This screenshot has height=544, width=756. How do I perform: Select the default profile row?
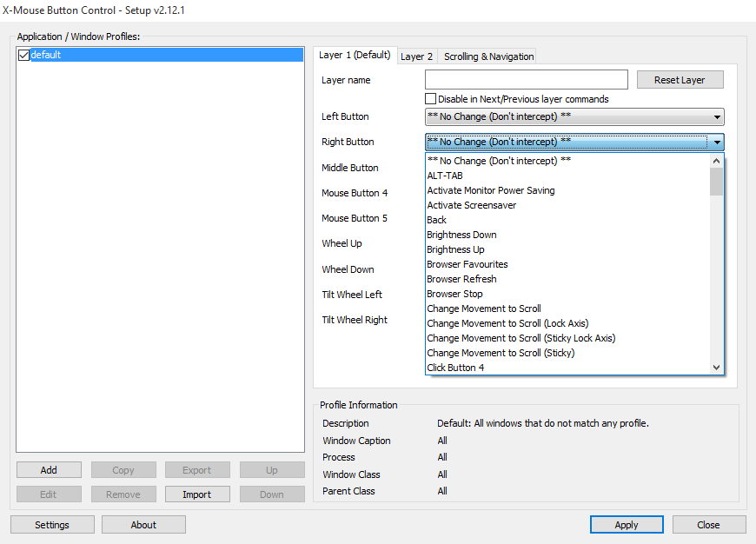(160, 55)
